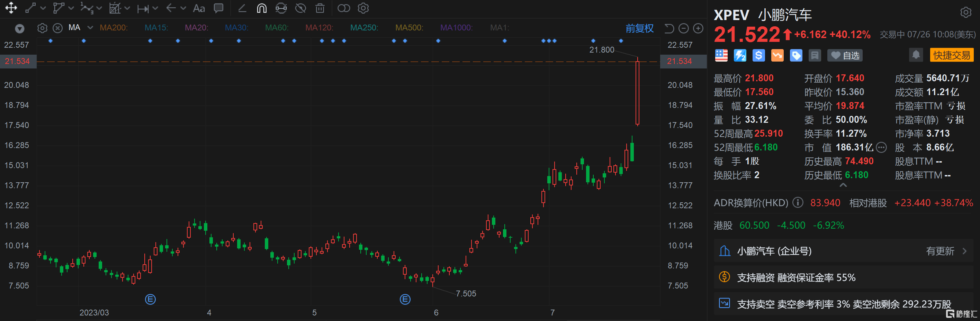The image size is (980, 321).
Task: Select the arrow annotation tool
Action: click(x=171, y=8)
